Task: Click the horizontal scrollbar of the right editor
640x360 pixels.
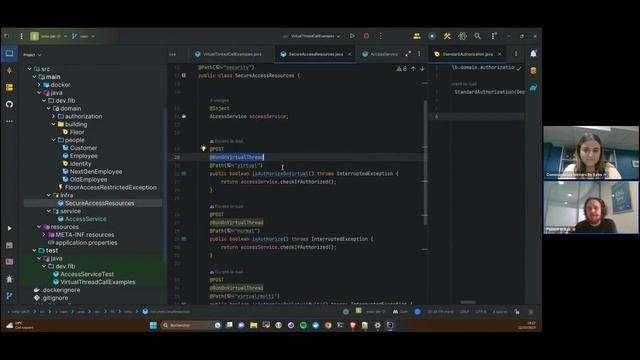Action: point(468,302)
